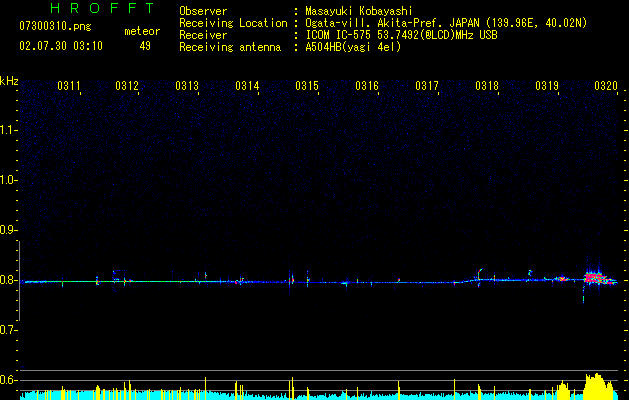Image resolution: width=629 pixels, height=400 pixels.
Task: Select the file name 07300310.png
Action: (x=55, y=26)
